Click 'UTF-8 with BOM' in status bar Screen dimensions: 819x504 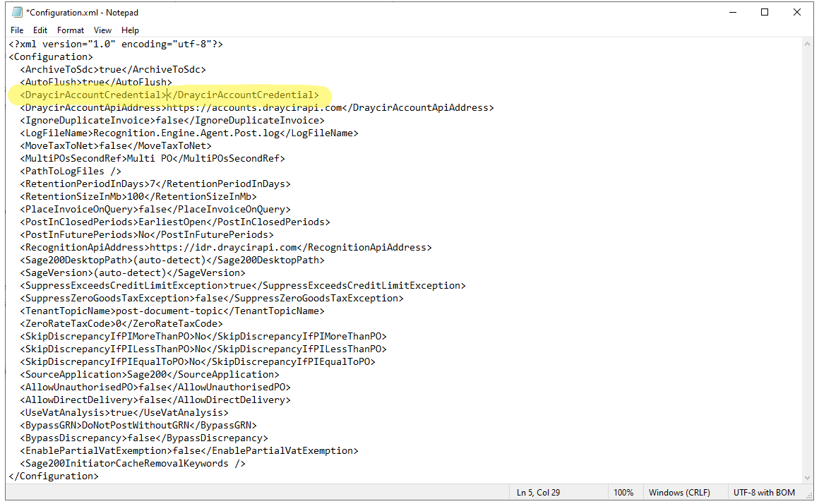[x=764, y=493]
